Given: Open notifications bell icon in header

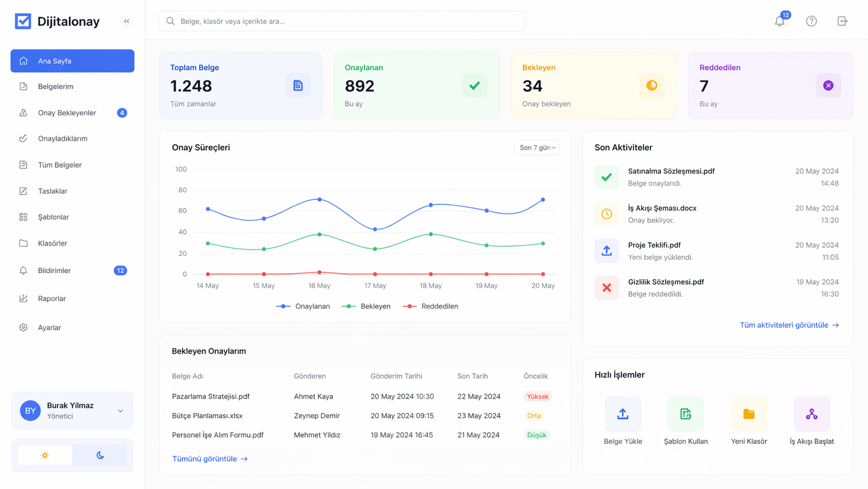Looking at the screenshot, I should 779,21.
